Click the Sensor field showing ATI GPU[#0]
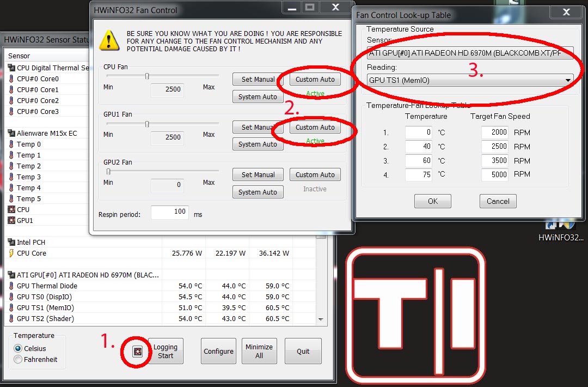588x387 pixels. pyautogui.click(x=470, y=53)
